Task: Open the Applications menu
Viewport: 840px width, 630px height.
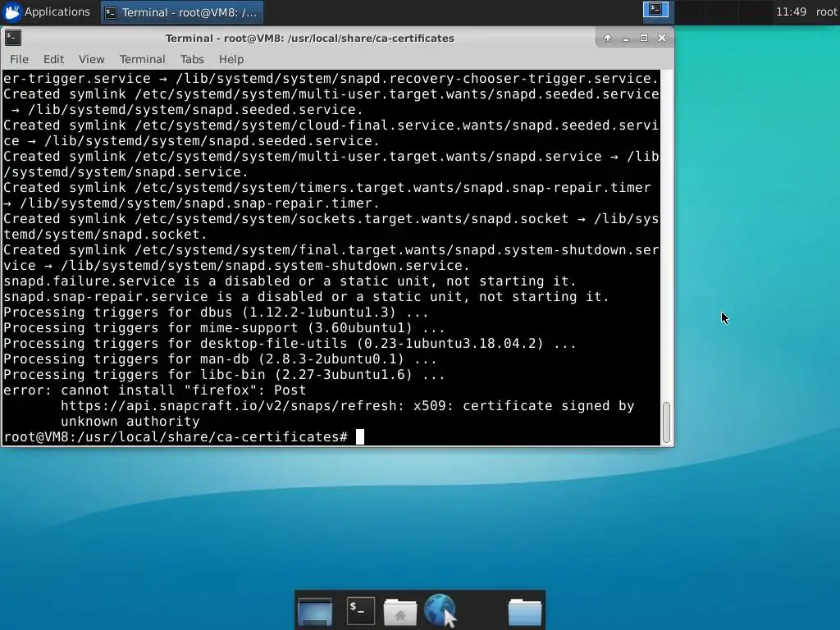Action: (x=47, y=11)
